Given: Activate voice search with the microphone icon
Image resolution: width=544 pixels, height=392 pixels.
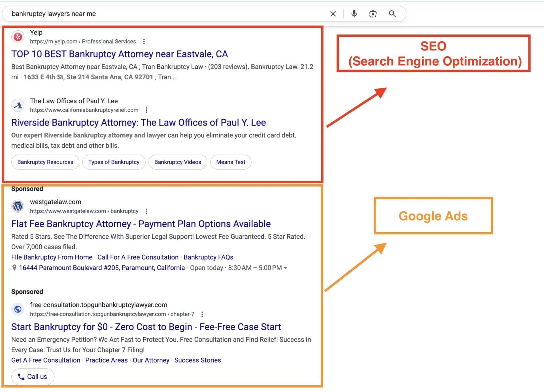Looking at the screenshot, I should [354, 14].
